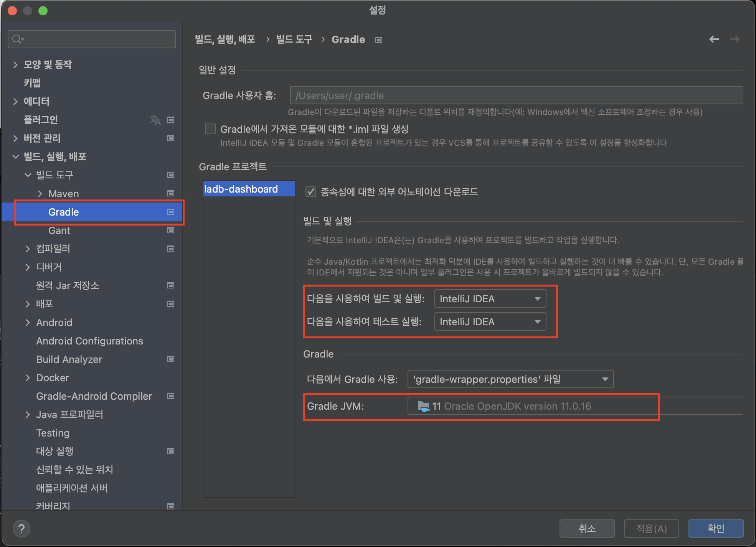Expand the 에디터 settings tree node
756x547 pixels.
pyautogui.click(x=15, y=101)
